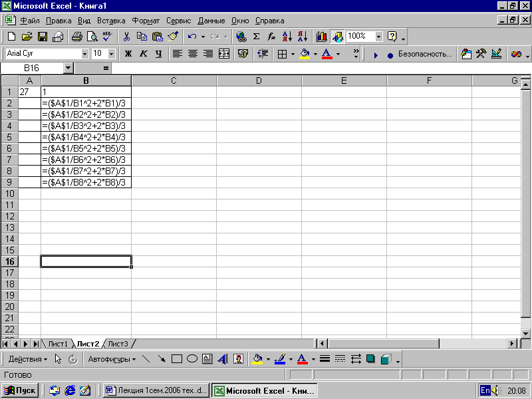Image resolution: width=532 pixels, height=399 pixels.
Task: Expand the borders style dropdown arrow
Action: coord(293,54)
